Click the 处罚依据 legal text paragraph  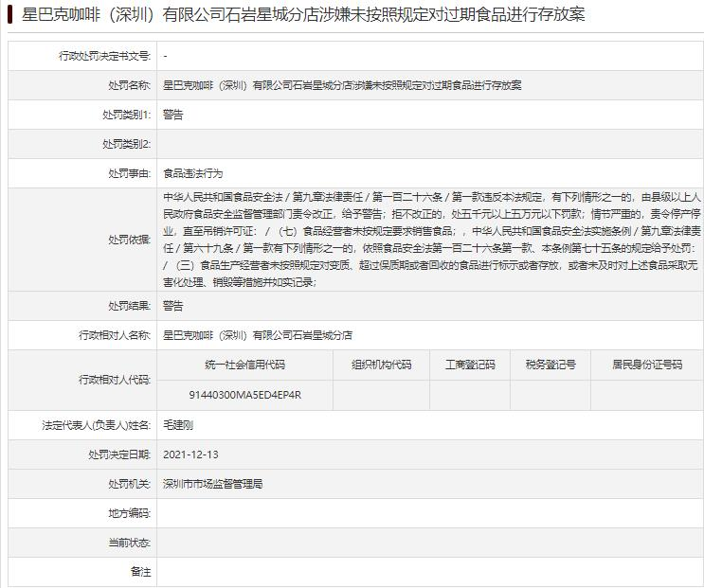[x=431, y=240]
